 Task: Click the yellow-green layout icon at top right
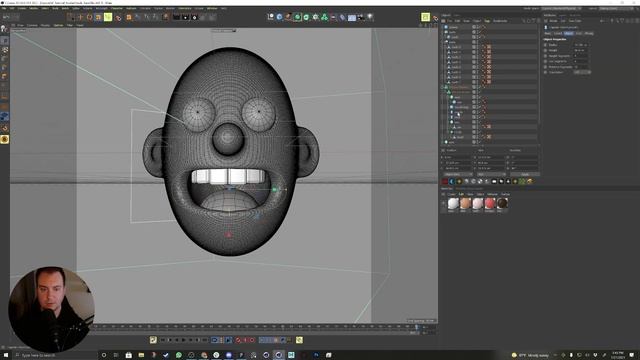tap(425, 17)
